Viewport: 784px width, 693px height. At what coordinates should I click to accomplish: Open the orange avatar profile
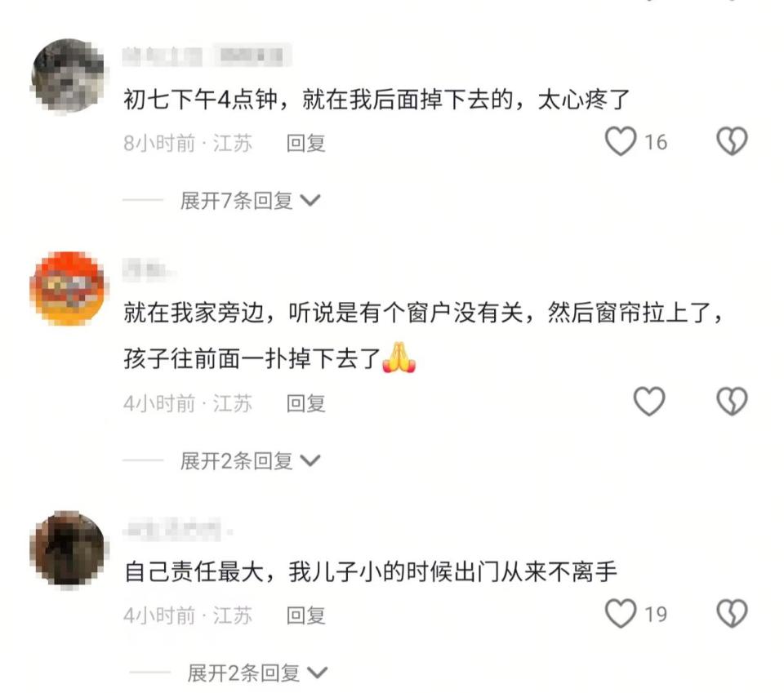[x=69, y=288]
